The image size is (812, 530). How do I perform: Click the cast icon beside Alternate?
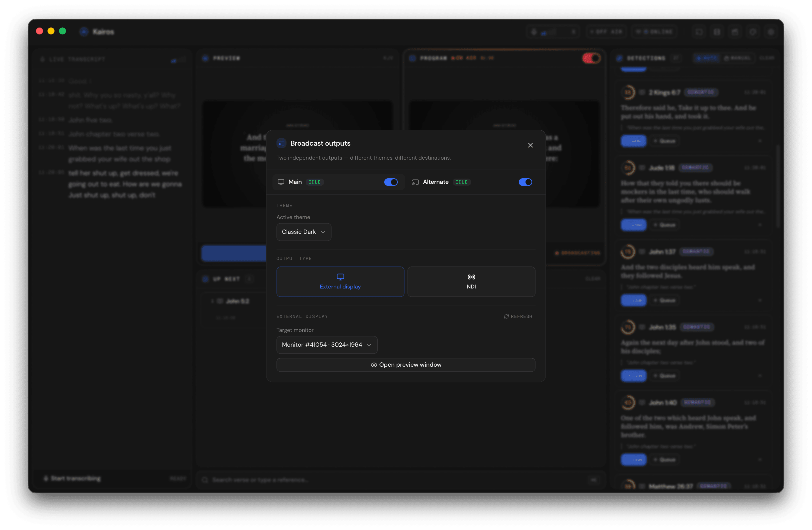click(x=415, y=182)
